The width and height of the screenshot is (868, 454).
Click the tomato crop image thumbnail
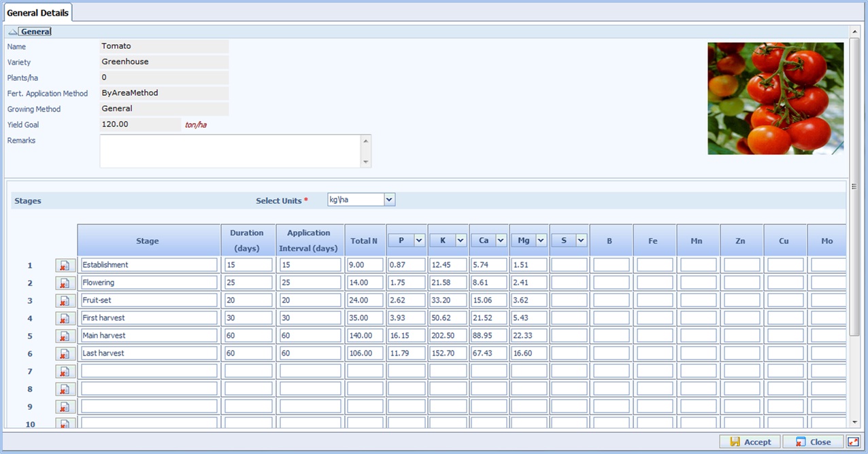(775, 99)
